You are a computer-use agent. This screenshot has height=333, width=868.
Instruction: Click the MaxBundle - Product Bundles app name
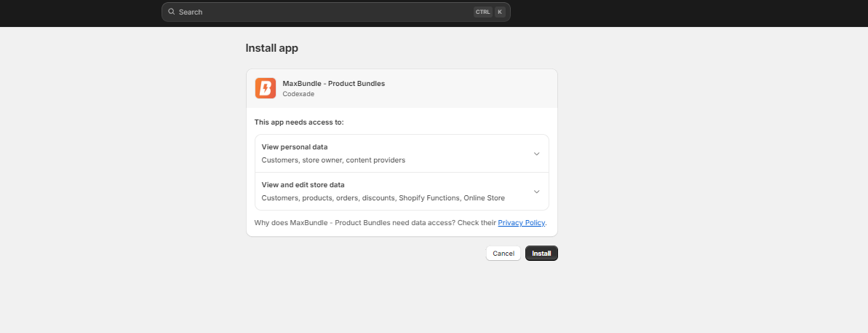pyautogui.click(x=333, y=83)
